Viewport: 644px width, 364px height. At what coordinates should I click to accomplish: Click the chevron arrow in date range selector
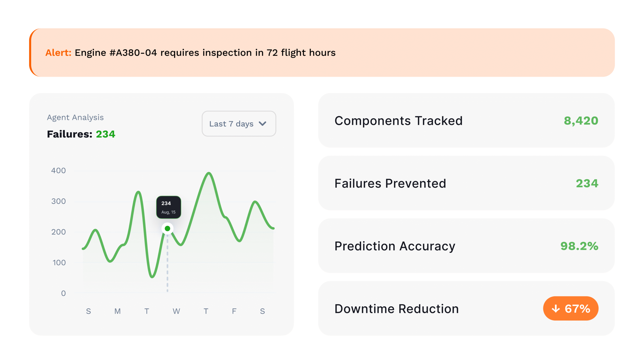pos(262,124)
